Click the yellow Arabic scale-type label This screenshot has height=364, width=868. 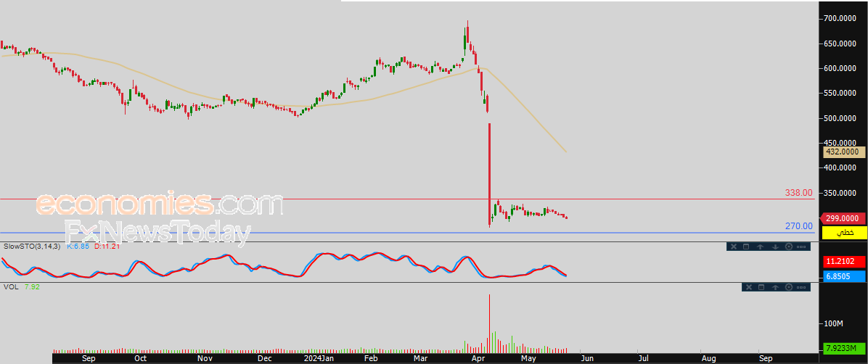845,233
